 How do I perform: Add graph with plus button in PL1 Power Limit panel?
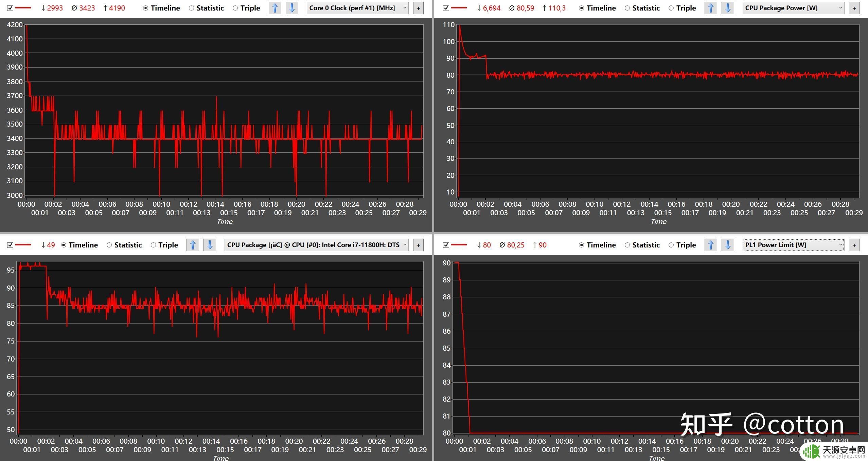pos(854,245)
